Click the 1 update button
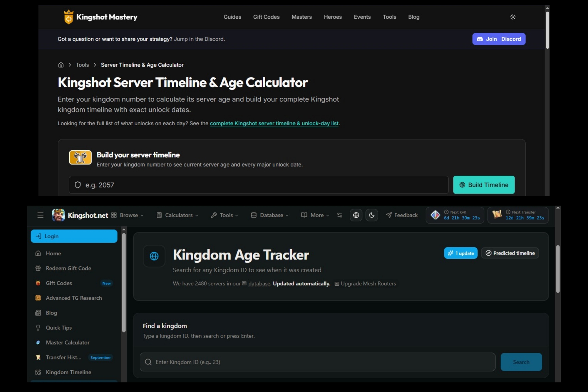The height and width of the screenshot is (392, 588). pos(461,253)
